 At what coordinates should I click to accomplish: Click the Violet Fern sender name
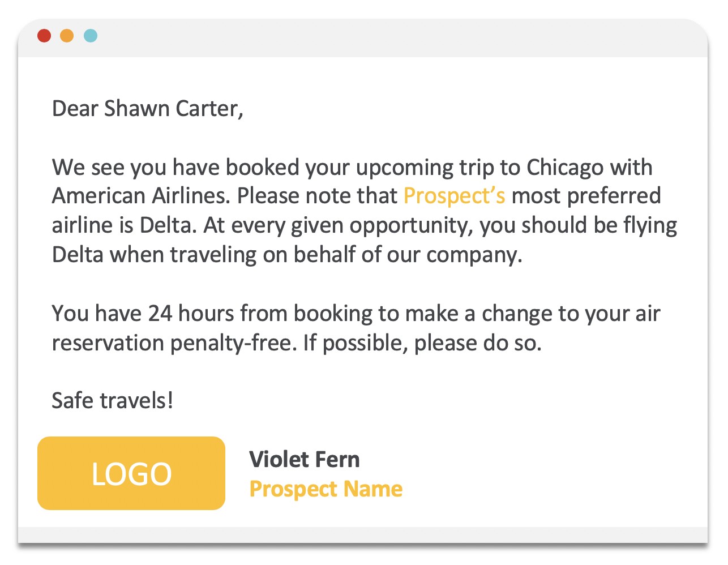click(305, 459)
